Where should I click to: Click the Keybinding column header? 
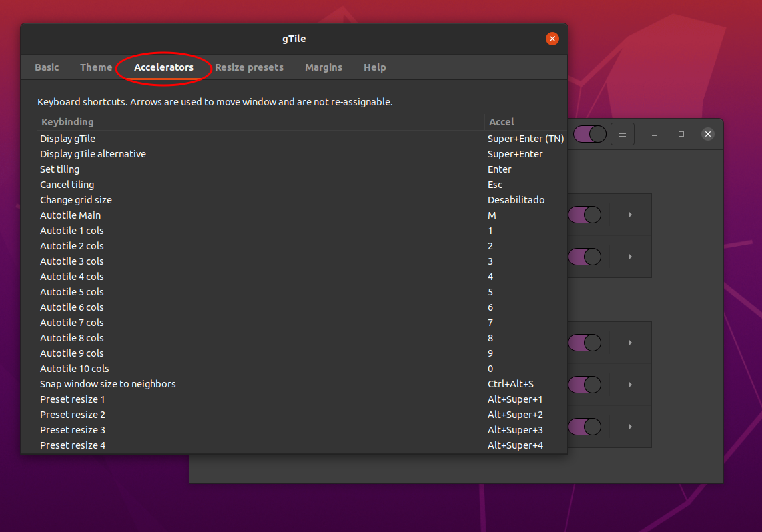pos(67,121)
